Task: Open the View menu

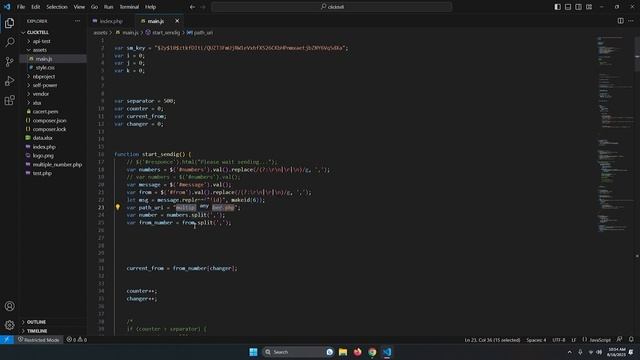Action: (79, 7)
